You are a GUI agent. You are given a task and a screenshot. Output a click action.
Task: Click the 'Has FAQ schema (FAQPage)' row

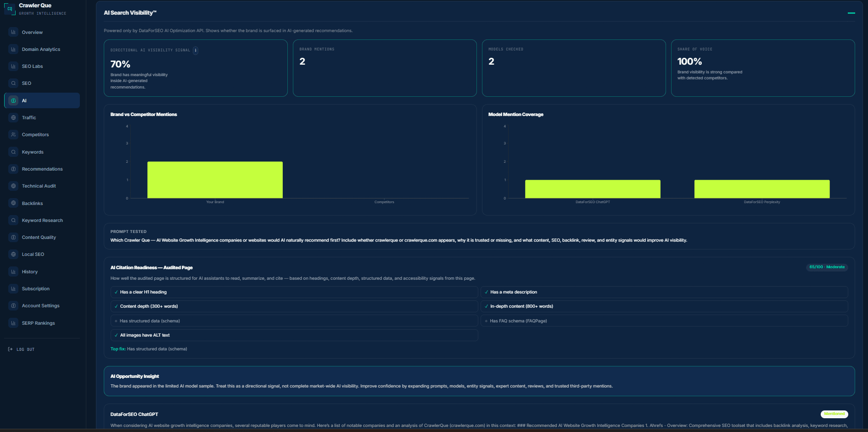pos(664,321)
